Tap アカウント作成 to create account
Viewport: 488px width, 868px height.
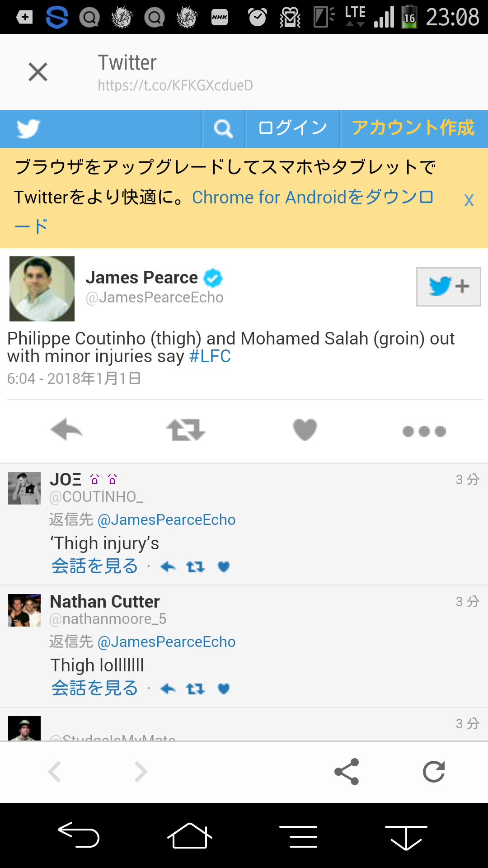tap(413, 129)
